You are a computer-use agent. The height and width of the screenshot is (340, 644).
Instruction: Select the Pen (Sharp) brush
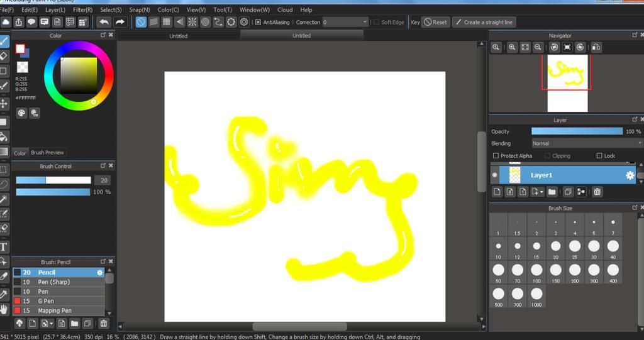pyautogui.click(x=58, y=282)
